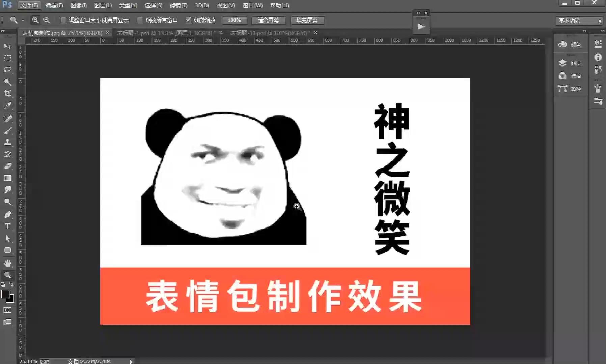The image size is (606, 364).
Task: Select the History Brush tool
Action: click(7, 154)
